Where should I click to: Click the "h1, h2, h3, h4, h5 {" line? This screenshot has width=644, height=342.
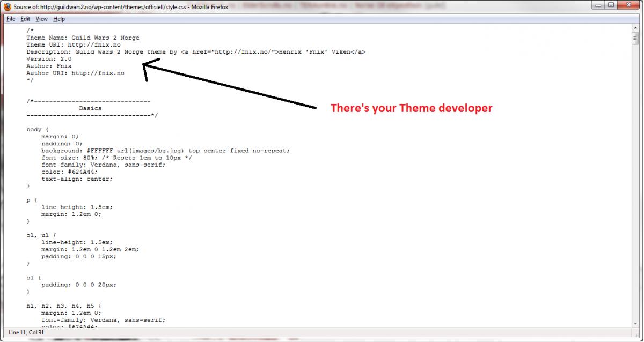point(64,306)
